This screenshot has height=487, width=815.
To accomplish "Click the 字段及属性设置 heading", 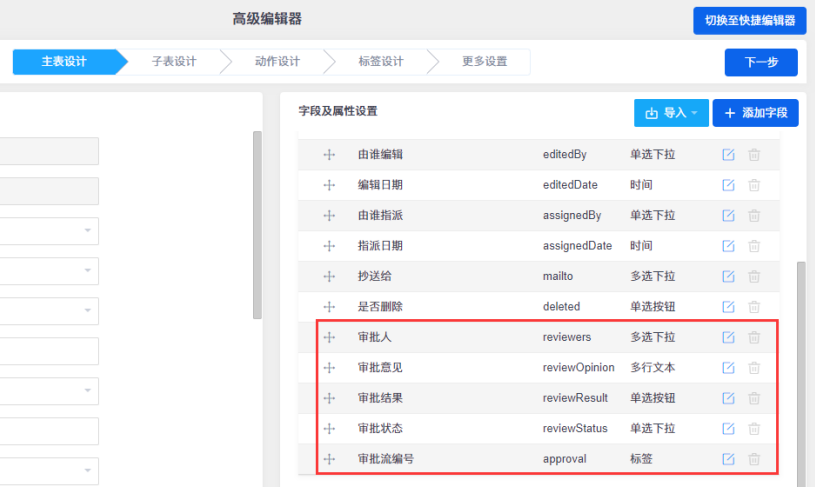I will [338, 111].
